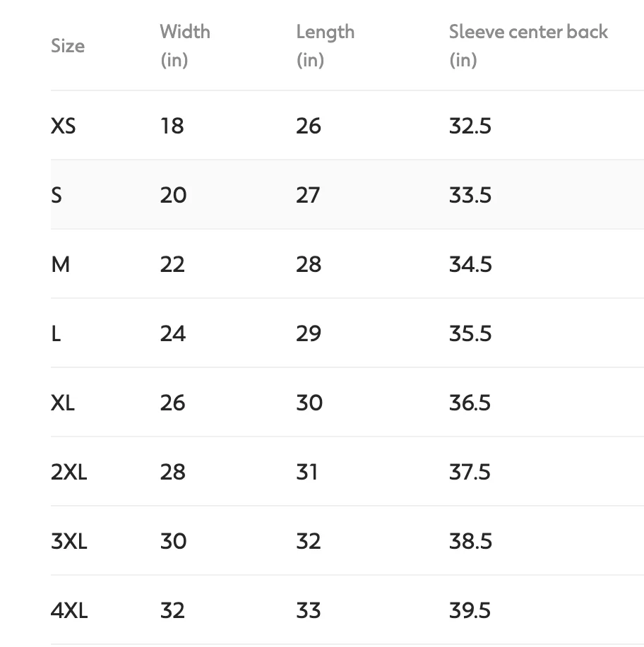Click the XS width value 18
This screenshot has width=644, height=647.
(172, 126)
